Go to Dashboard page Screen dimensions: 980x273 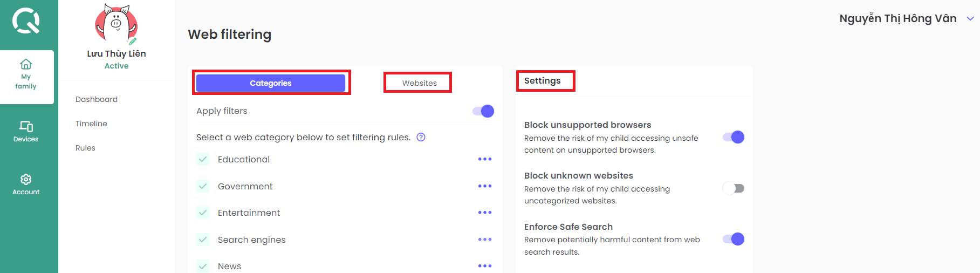[97, 99]
